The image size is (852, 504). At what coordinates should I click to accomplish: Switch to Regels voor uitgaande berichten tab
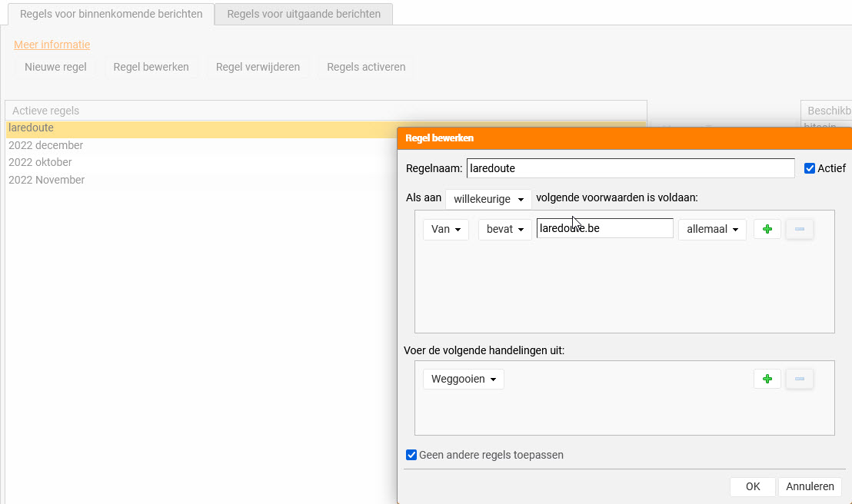[x=304, y=14]
